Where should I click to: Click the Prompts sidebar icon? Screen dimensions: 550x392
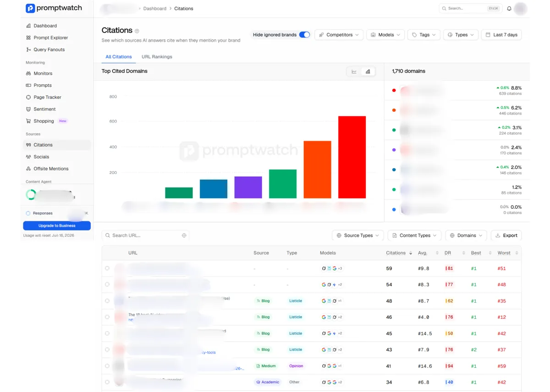[x=28, y=85]
